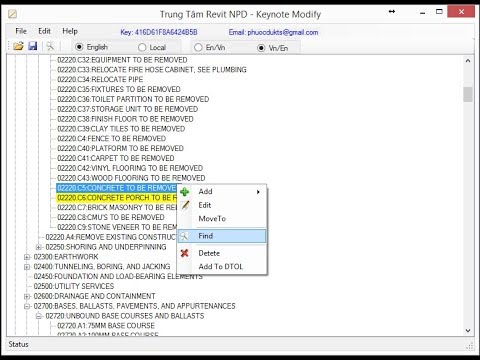Select 02220.C34:RELOCATE PIPE
Screen dimensions: 480x360
pos(100,80)
